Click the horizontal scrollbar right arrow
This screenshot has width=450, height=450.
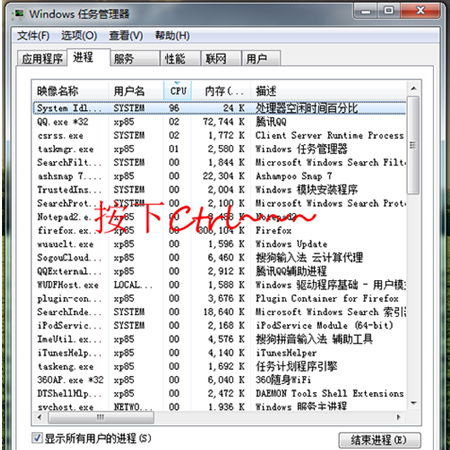pos(398,417)
